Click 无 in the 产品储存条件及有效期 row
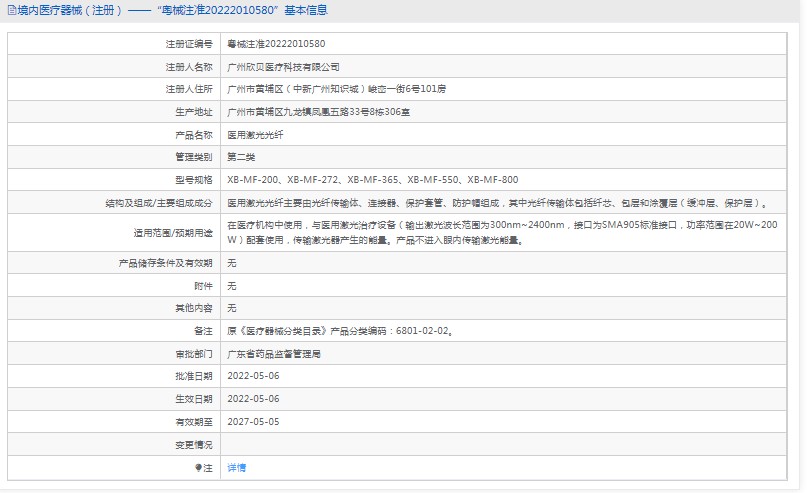The width and height of the screenshot is (807, 493). pos(232,263)
